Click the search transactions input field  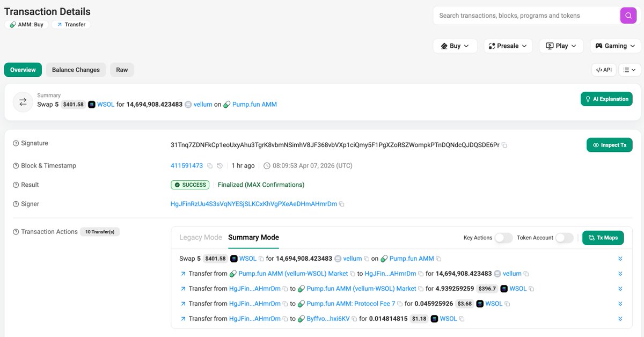tap(526, 16)
